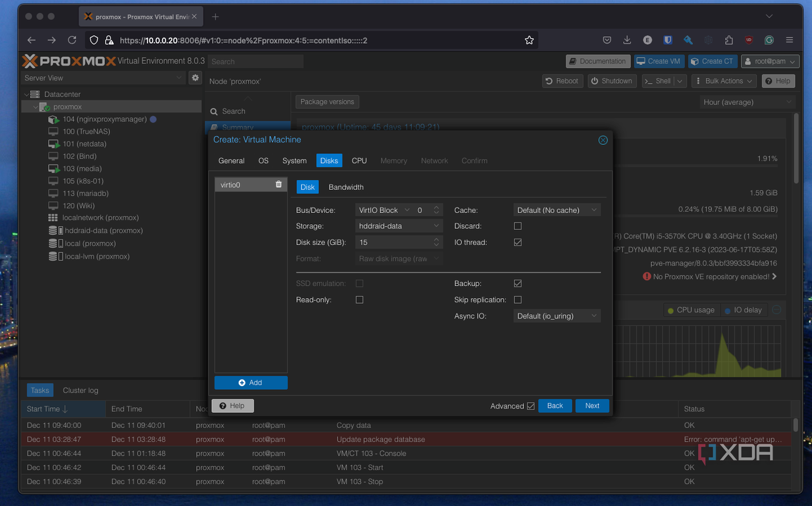Open the Documentation button
The width and height of the screenshot is (812, 506).
tap(597, 61)
